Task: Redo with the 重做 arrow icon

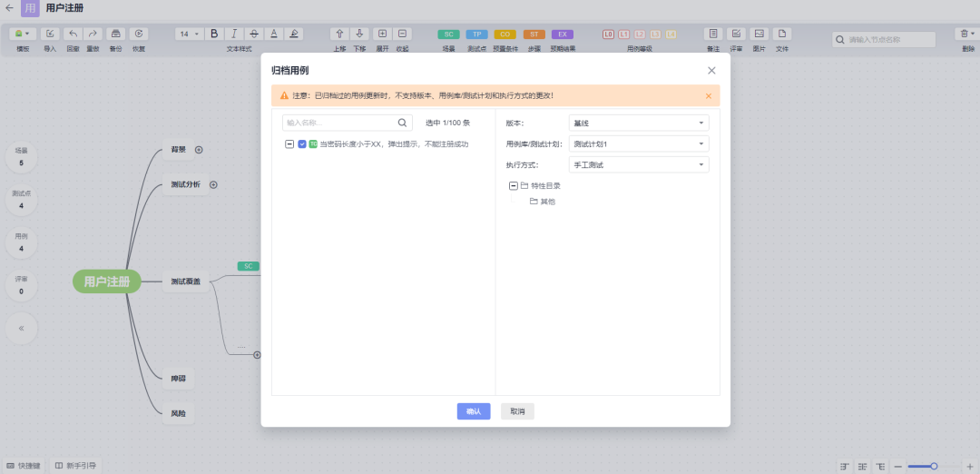Action: [93, 34]
